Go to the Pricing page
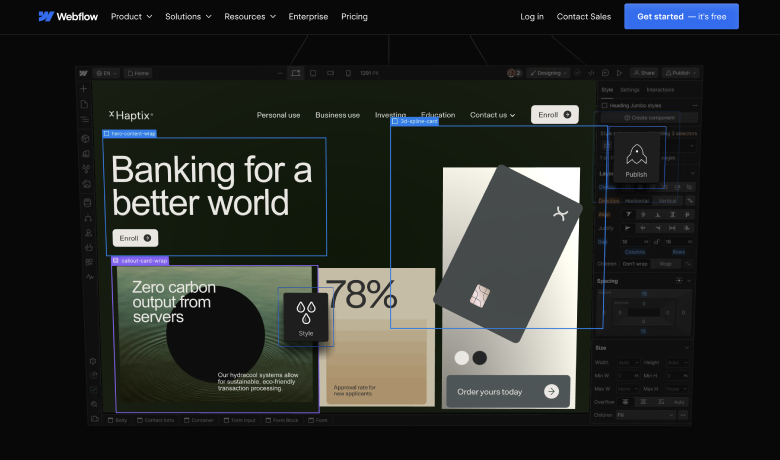Screen dimensions: 780x460 pos(354,16)
